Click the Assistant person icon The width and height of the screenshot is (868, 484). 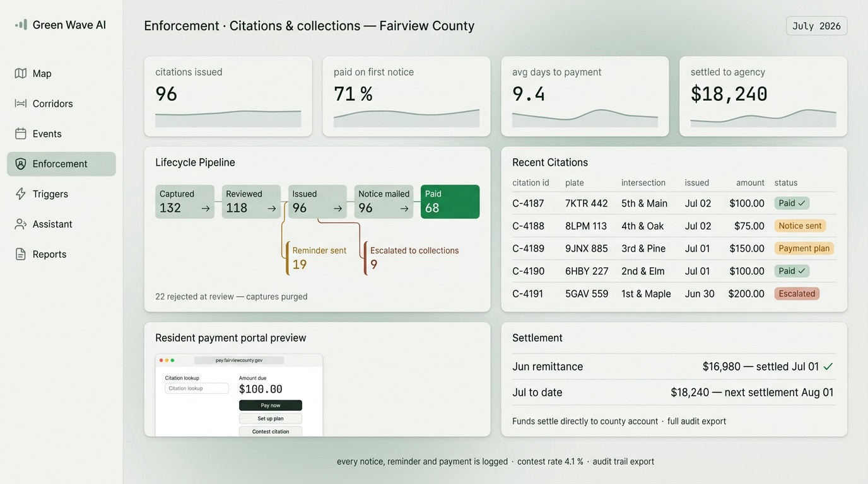coord(21,224)
